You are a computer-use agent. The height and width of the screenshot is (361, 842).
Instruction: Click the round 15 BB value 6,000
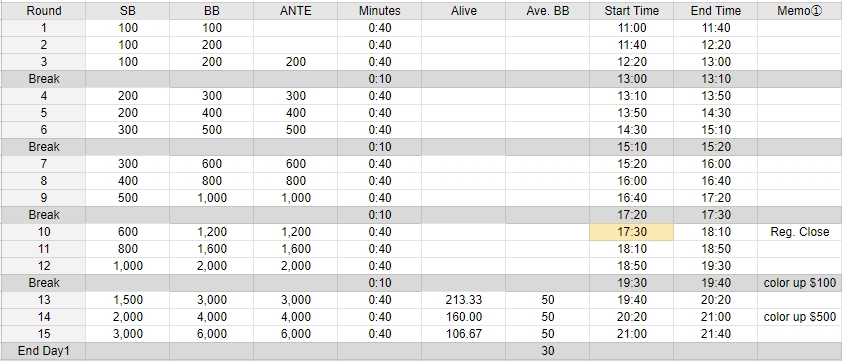point(212,334)
